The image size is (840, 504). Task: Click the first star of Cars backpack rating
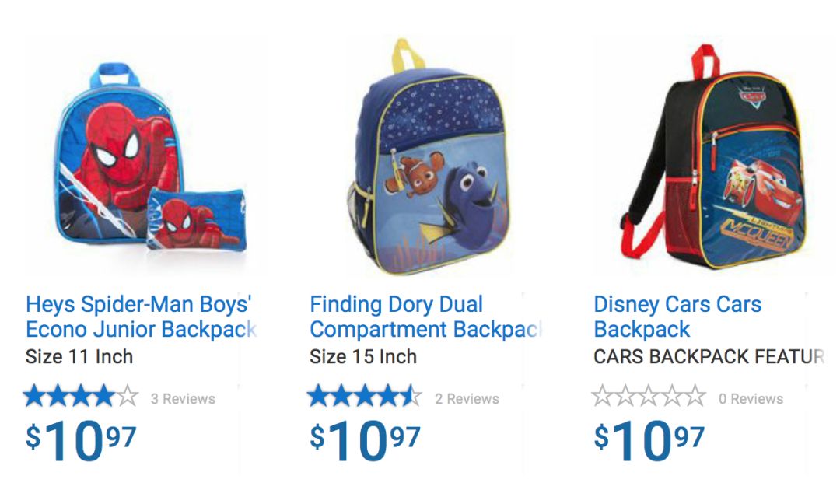pos(603,397)
